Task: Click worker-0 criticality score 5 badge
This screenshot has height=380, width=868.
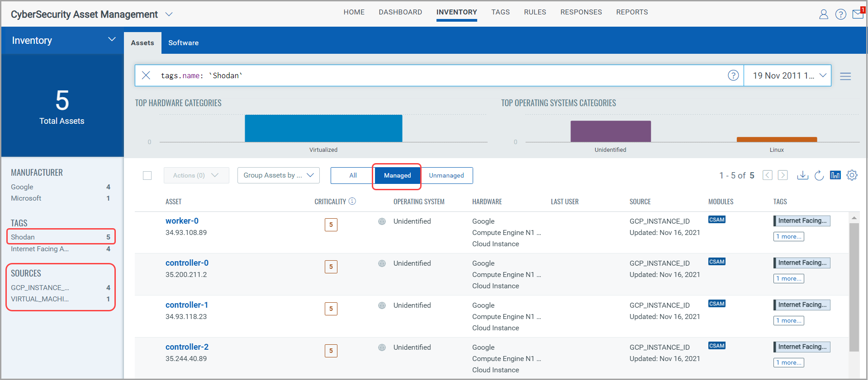Action: [331, 225]
